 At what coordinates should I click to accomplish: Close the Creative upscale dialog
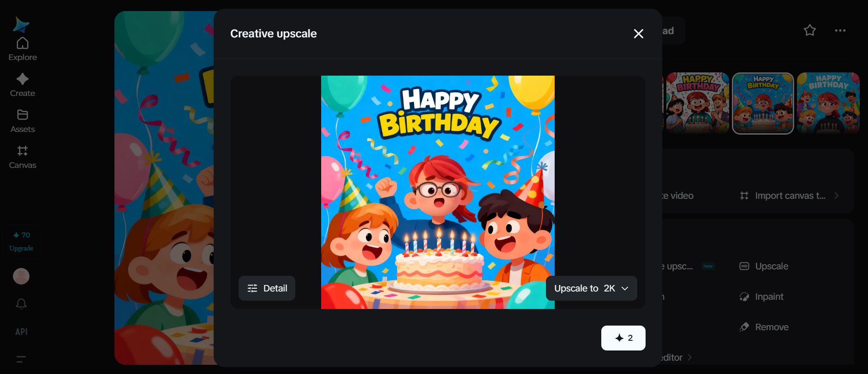[638, 34]
